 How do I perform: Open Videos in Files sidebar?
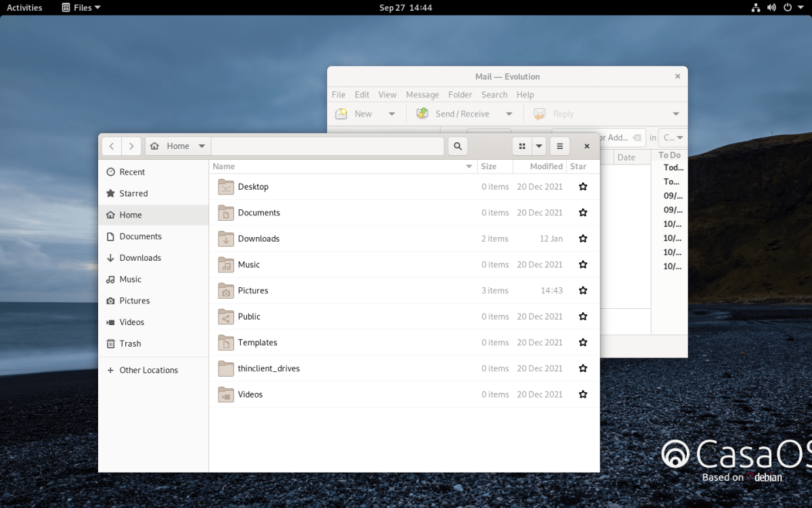(x=154, y=322)
